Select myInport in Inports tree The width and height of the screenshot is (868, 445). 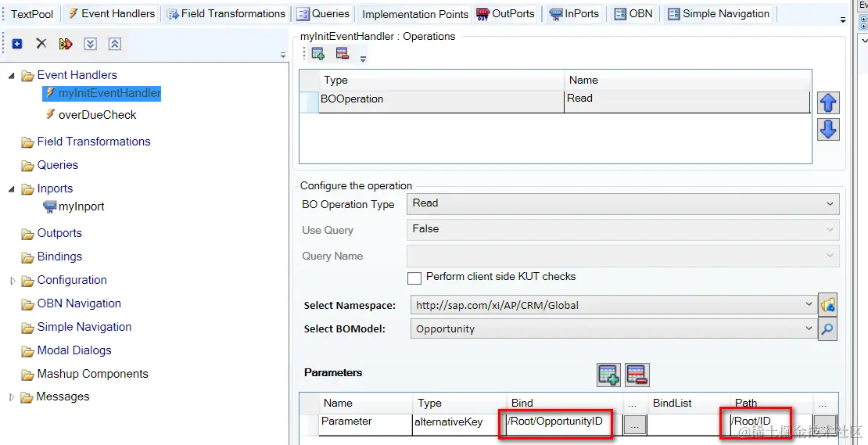74,206
